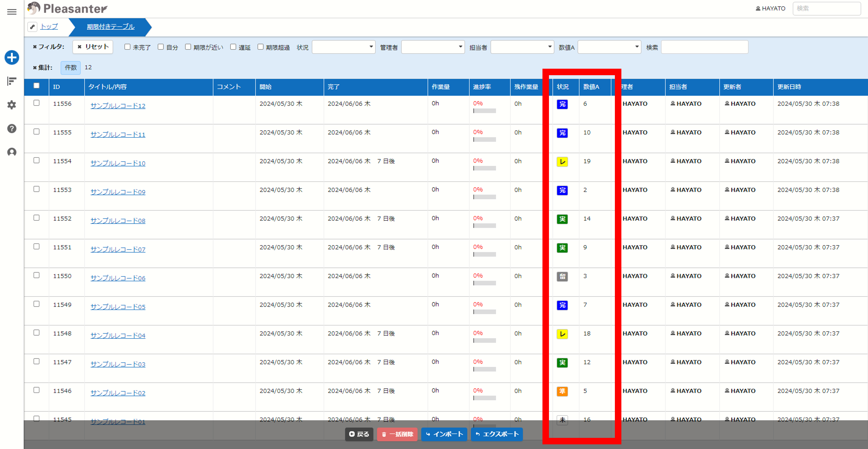Click the blue 完 status badge for record 11556
Viewport: 868px width, 449px height.
[x=562, y=104]
